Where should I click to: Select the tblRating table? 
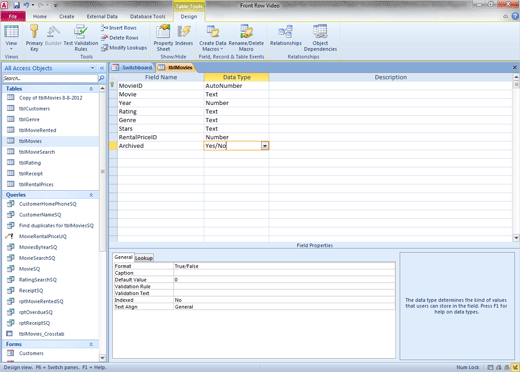tap(30, 163)
